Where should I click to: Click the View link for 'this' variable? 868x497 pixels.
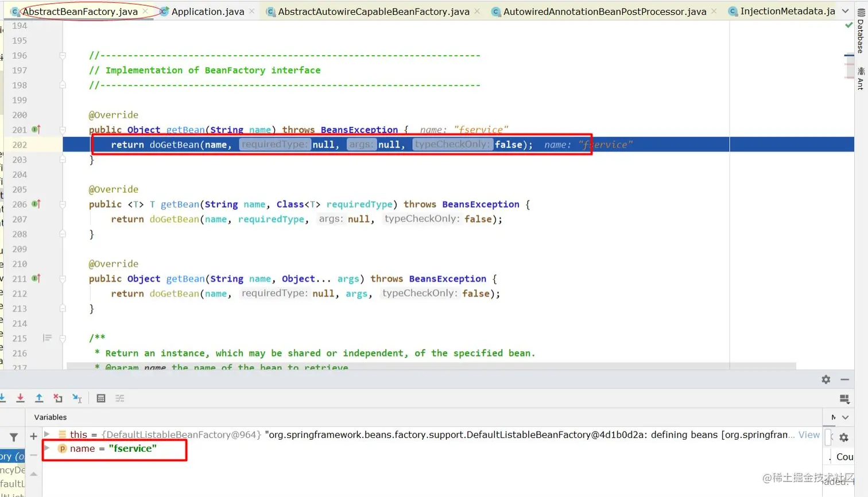coord(809,434)
